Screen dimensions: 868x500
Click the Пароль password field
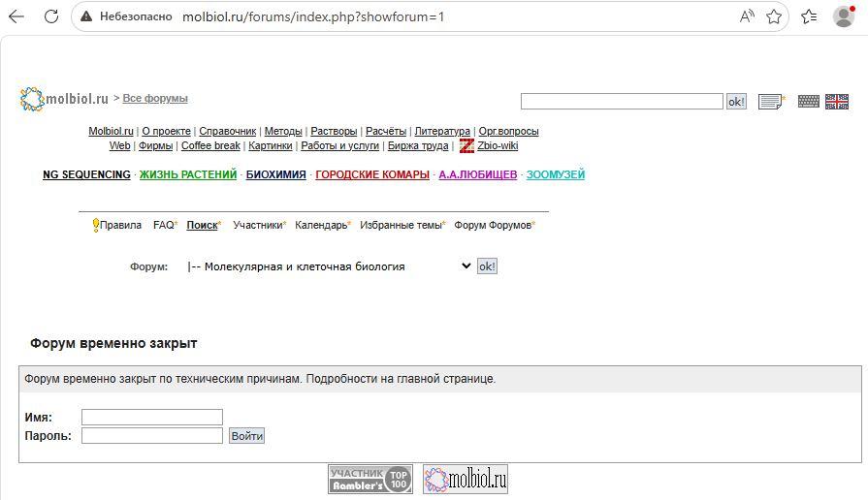[x=152, y=436]
